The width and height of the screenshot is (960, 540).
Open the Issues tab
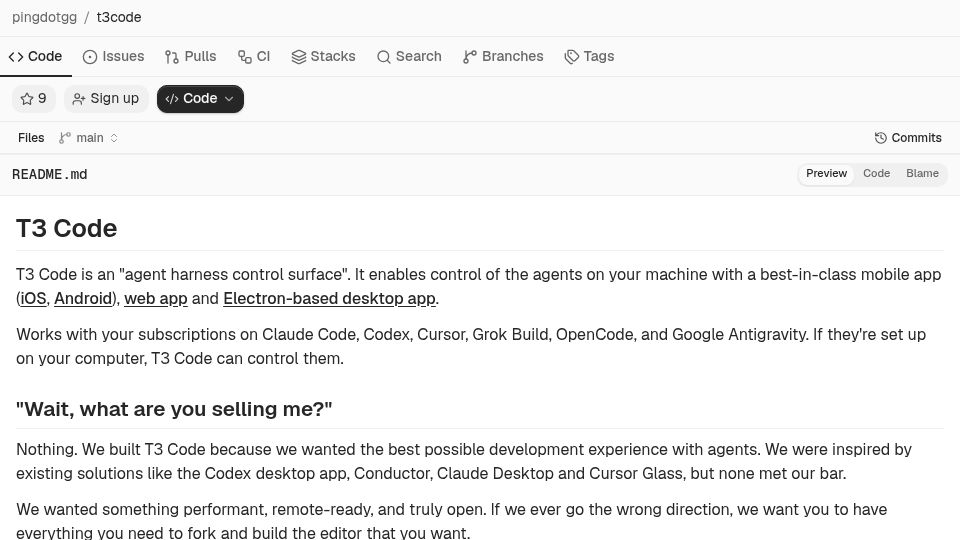tap(113, 56)
